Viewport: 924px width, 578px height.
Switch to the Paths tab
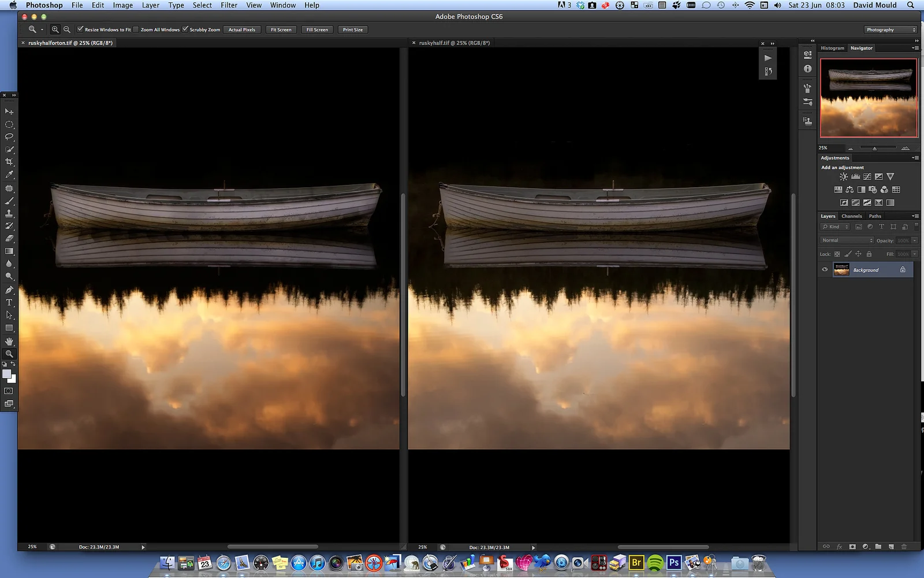(x=875, y=216)
